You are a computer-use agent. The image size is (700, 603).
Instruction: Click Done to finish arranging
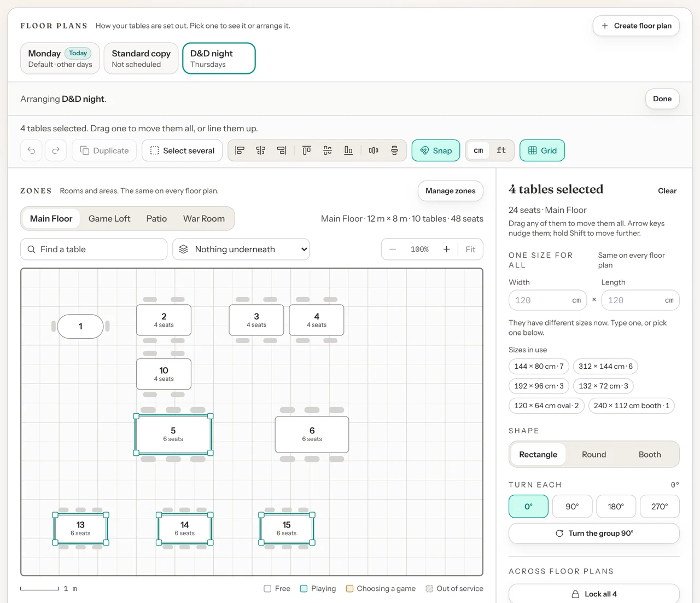662,99
